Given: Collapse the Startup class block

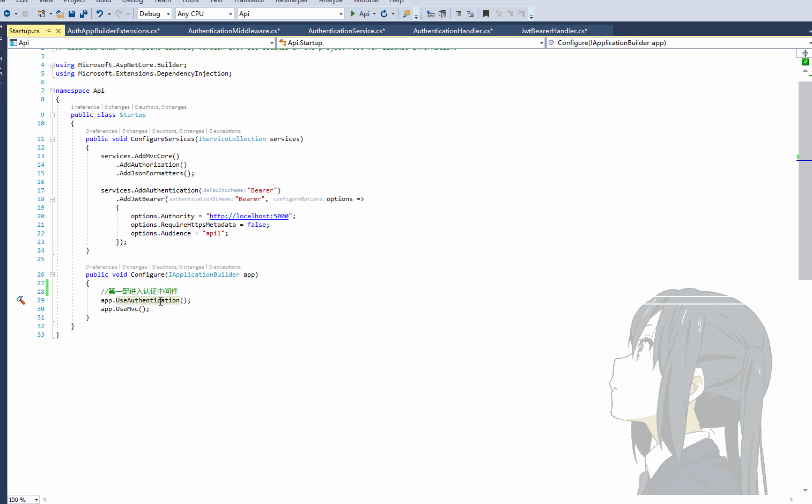Looking at the screenshot, I should pyautogui.click(x=52, y=115).
